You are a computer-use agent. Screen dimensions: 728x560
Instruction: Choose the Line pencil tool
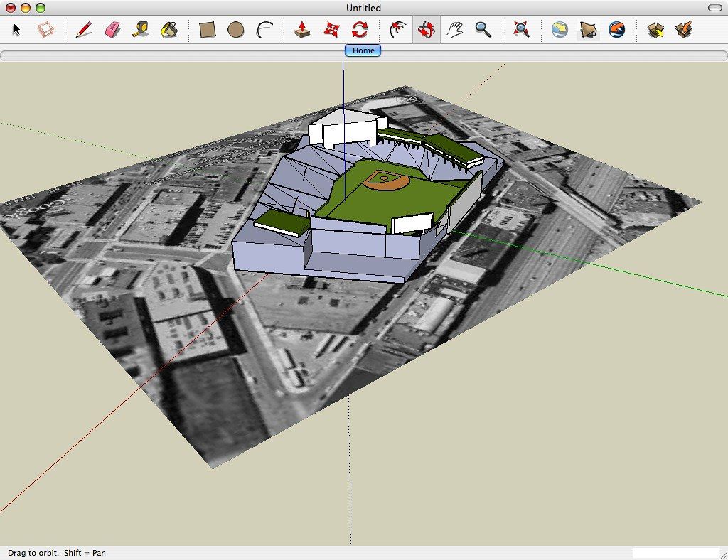83,30
